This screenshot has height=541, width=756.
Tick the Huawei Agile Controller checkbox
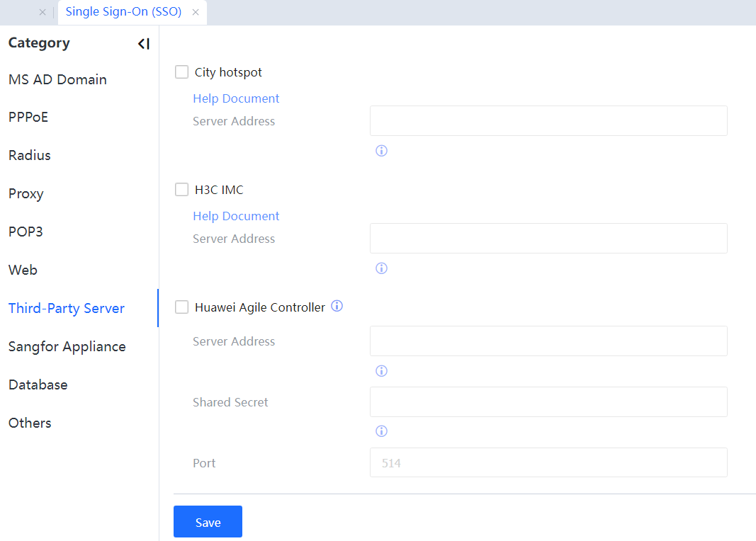(x=181, y=307)
